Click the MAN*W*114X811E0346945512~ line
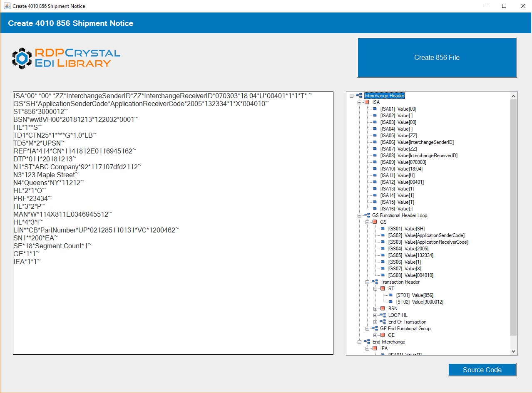 [x=63, y=214]
